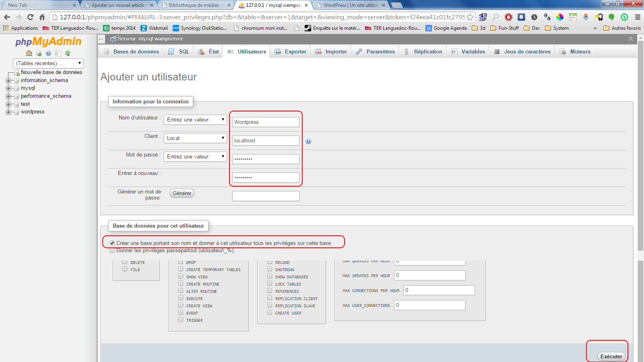The height and width of the screenshot is (362, 644).
Task: Reload the page using browser refresh button
Action: [30, 17]
